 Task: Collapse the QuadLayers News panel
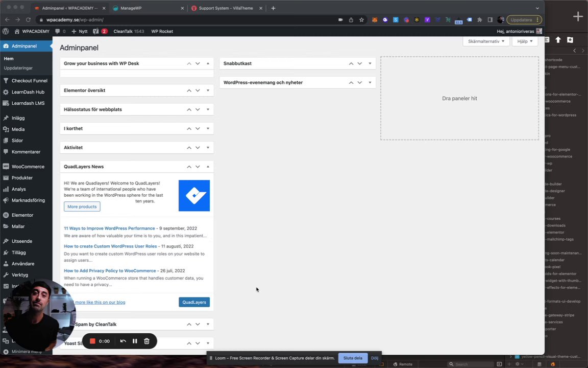[x=208, y=167]
